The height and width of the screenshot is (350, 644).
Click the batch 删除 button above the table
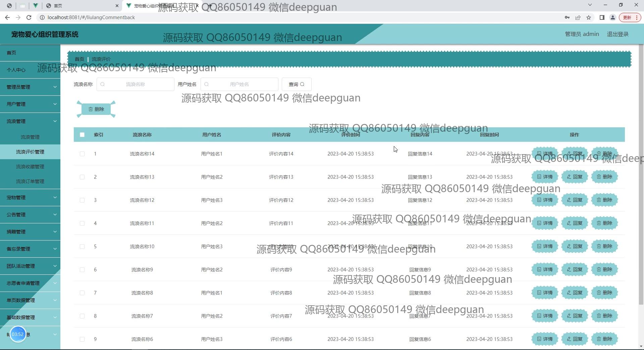[96, 109]
